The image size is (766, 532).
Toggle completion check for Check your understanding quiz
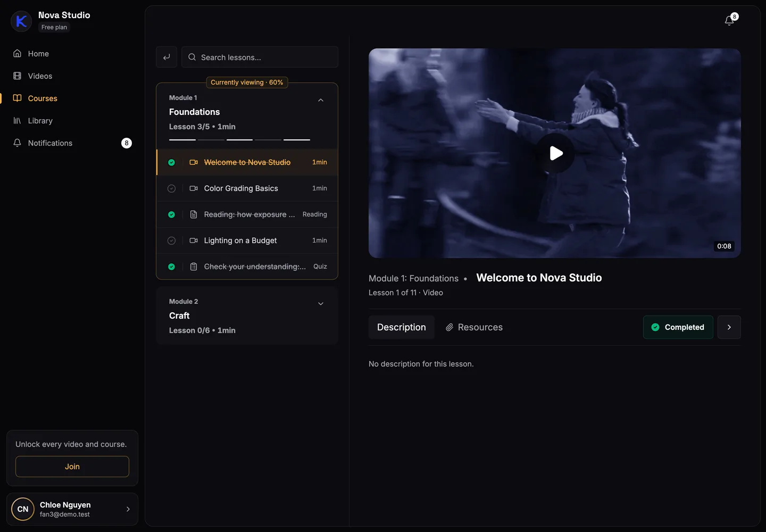pyautogui.click(x=171, y=267)
